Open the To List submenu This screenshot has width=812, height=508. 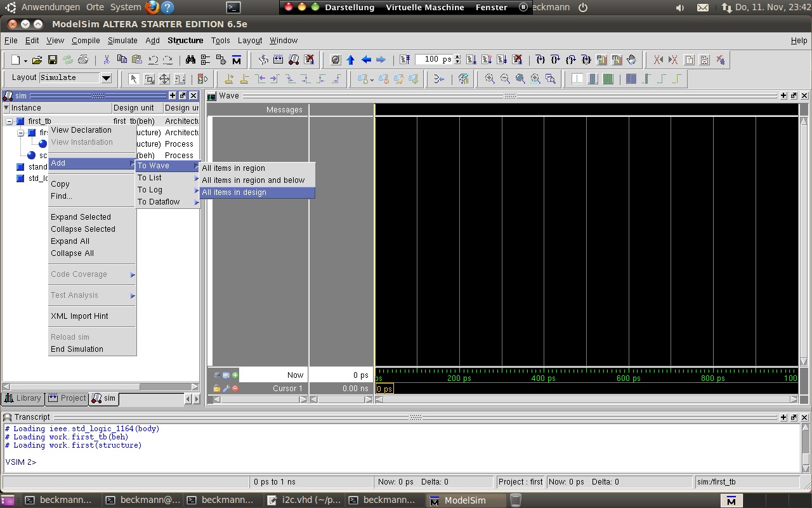(x=168, y=178)
